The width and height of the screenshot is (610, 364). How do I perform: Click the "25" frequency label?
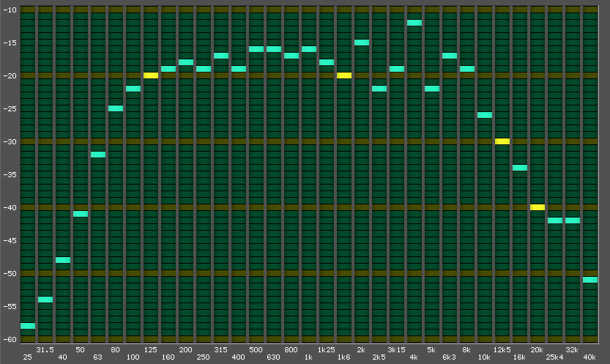pos(28,357)
